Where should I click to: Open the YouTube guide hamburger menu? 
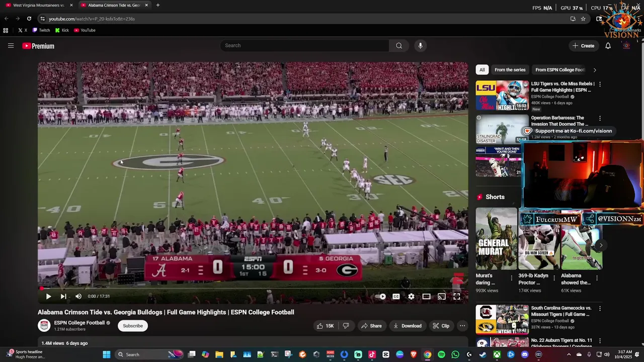click(11, 46)
